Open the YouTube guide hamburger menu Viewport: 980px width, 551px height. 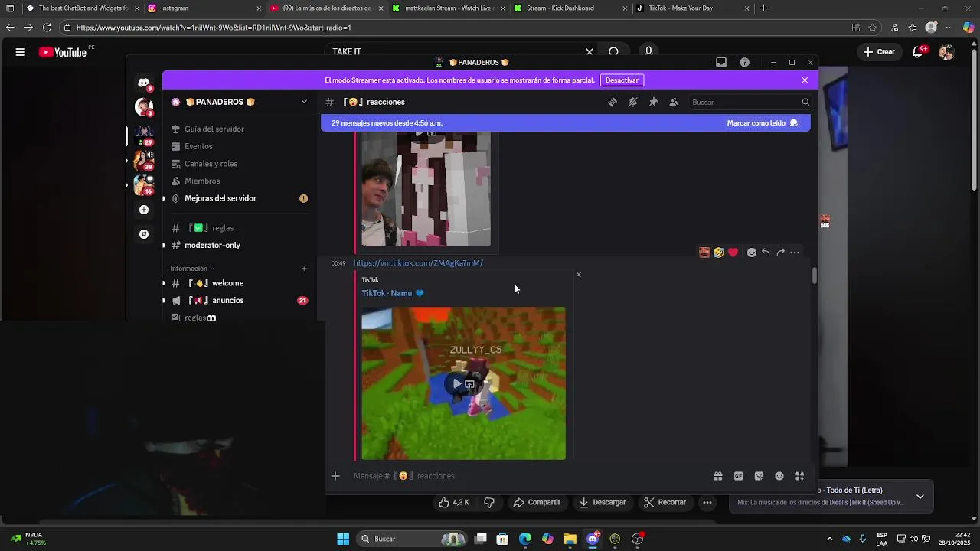21,52
